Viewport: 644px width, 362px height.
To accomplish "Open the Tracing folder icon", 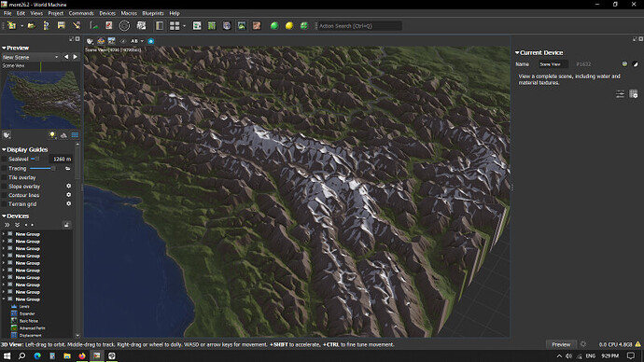I will click(68, 168).
